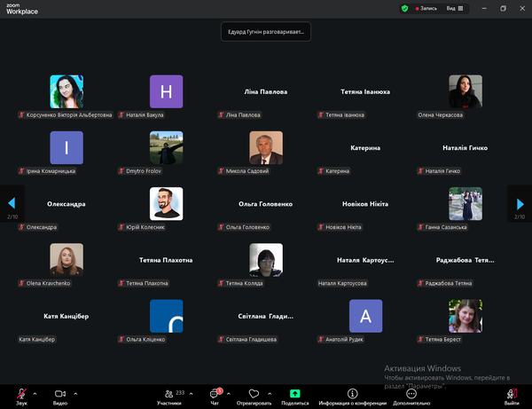The height and width of the screenshot is (409, 532).
Task: Open the Дополнительно more options icon
Action: click(x=411, y=393)
